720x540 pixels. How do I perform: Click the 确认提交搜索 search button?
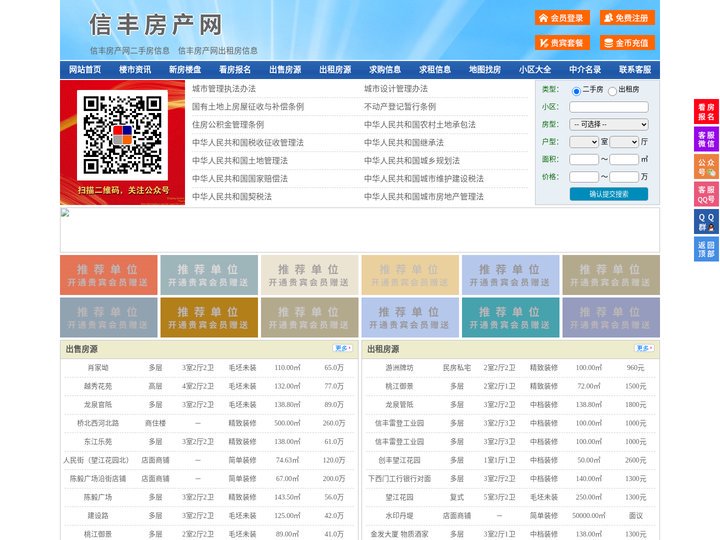609,194
